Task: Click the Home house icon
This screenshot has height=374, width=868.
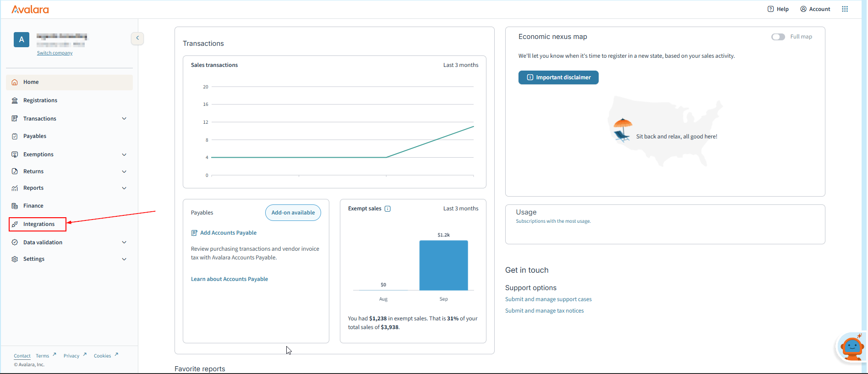Action: pyautogui.click(x=15, y=82)
